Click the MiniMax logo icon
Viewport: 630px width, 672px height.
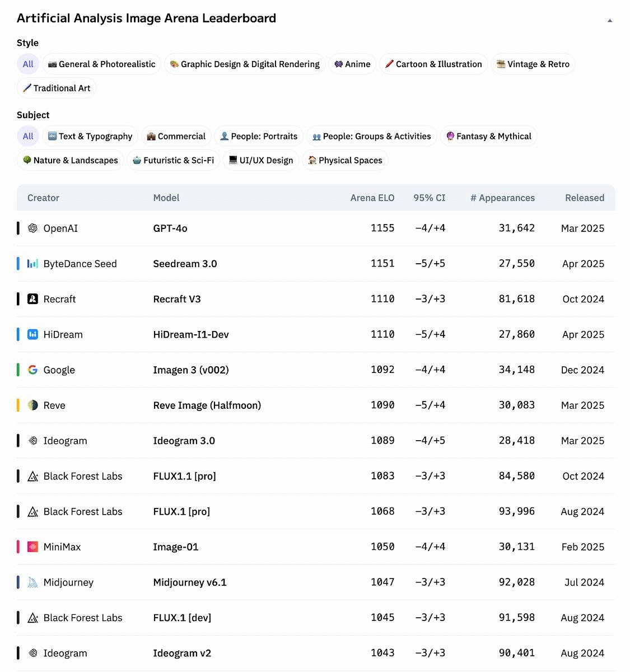[33, 547]
